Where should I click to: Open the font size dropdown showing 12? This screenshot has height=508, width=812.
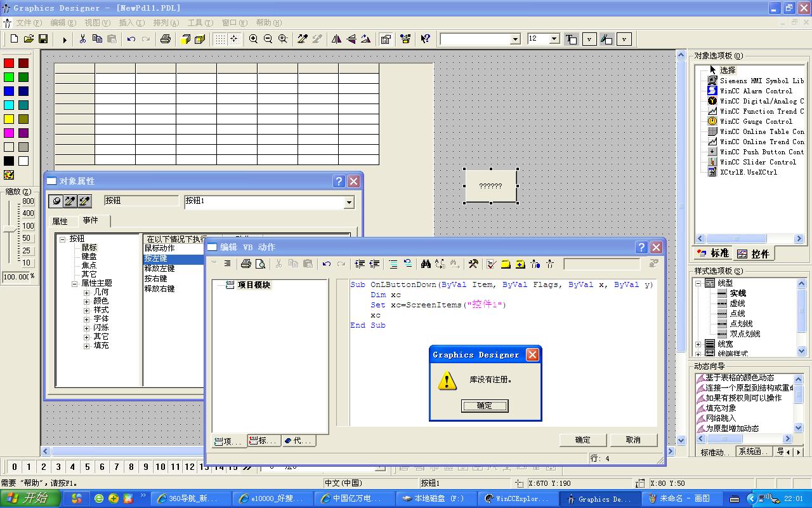click(554, 39)
